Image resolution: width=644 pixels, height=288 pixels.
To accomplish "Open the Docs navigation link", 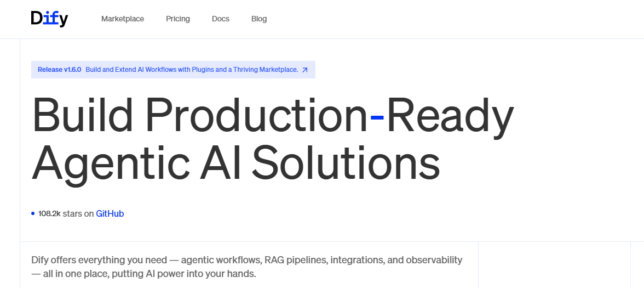I will [x=221, y=19].
